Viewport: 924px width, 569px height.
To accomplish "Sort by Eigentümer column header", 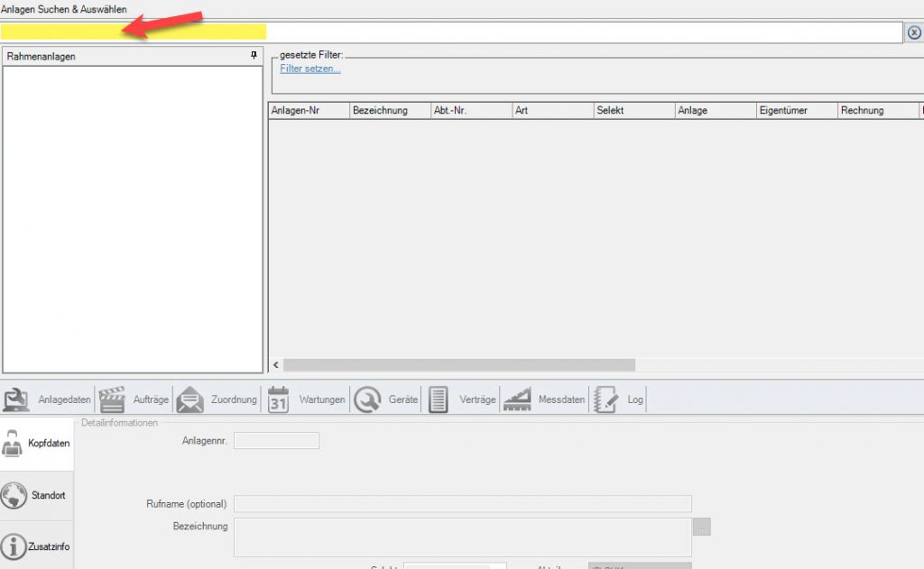I will [x=797, y=110].
